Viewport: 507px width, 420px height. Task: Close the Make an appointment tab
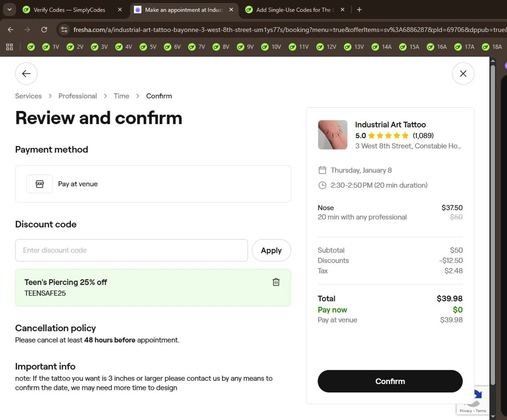point(231,10)
